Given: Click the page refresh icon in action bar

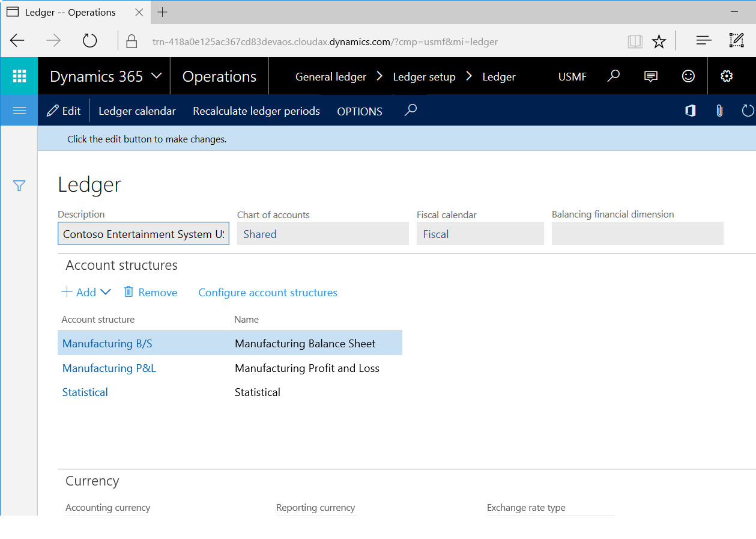Looking at the screenshot, I should pyautogui.click(x=748, y=111).
